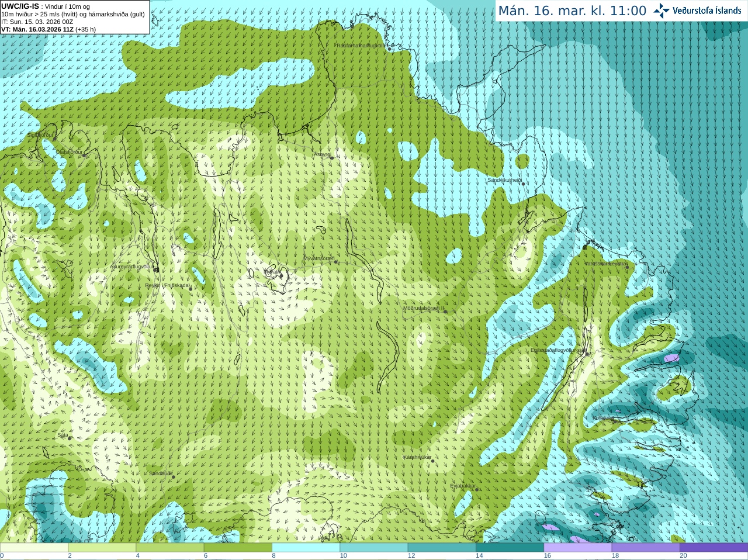Click the above 20 m/s violet legend swatch
The height and width of the screenshot is (560, 748).
714,548
